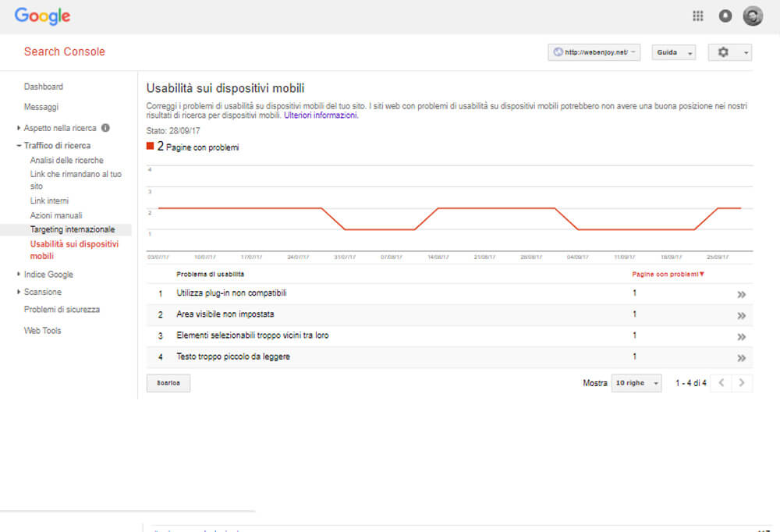Click the info icon beside Aspetto nella ricerca
This screenshot has width=780, height=532.
105,128
